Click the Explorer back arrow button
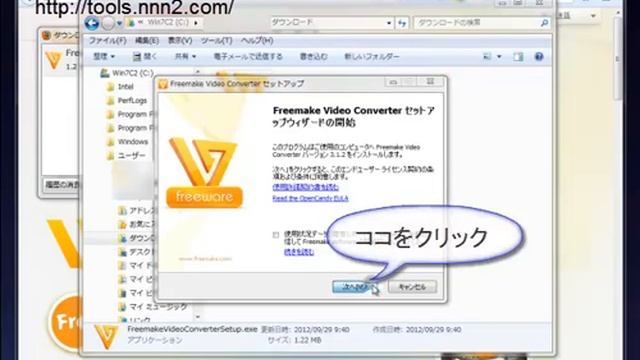The image size is (640, 360). click(92, 23)
